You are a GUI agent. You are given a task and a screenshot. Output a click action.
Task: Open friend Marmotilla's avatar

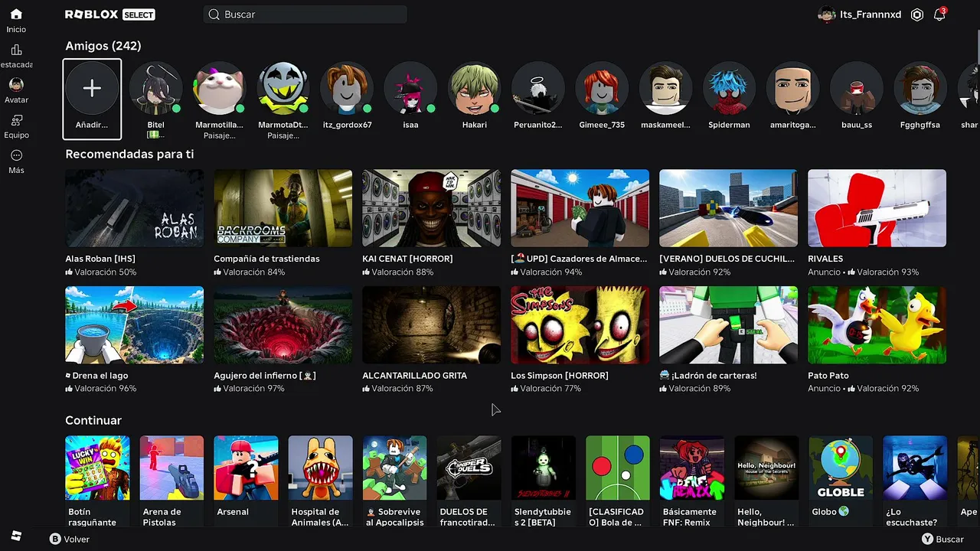pos(219,89)
